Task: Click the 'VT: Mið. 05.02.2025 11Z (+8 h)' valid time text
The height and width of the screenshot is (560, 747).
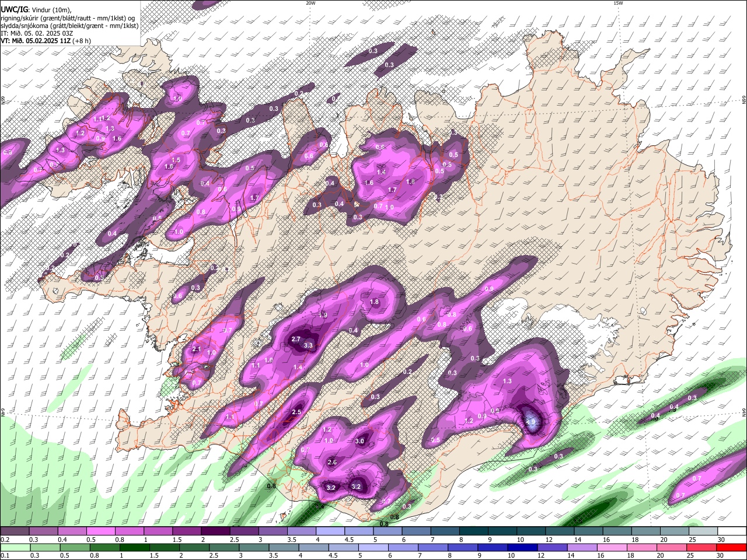Action: click(46, 41)
